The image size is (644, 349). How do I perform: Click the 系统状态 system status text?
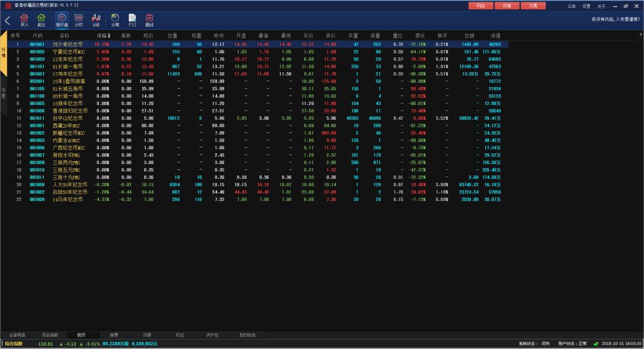pos(534,344)
